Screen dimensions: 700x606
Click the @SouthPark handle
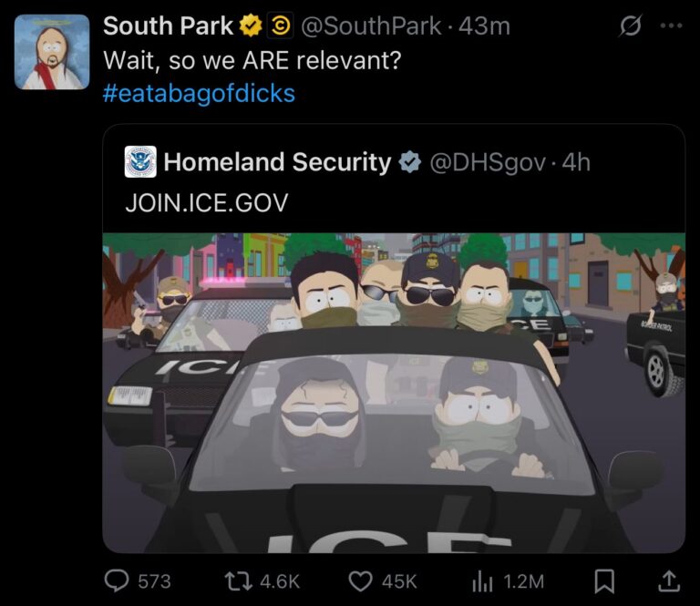(370, 26)
